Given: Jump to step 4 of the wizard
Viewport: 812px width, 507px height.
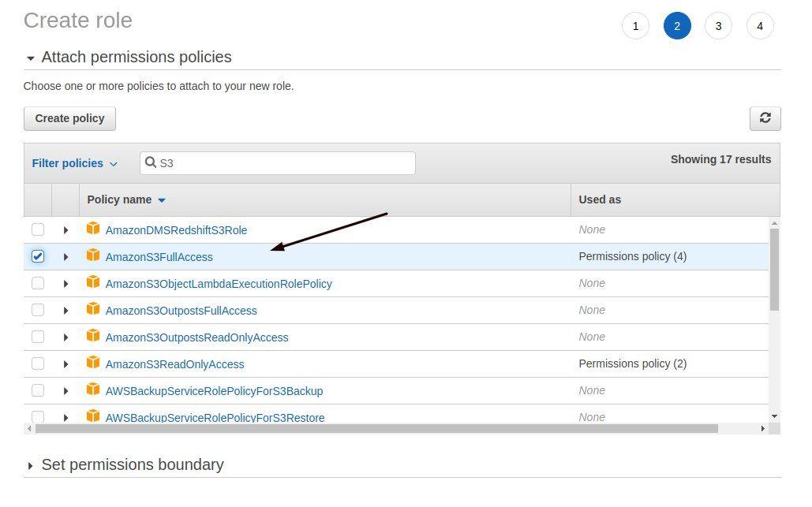Looking at the screenshot, I should [x=760, y=26].
